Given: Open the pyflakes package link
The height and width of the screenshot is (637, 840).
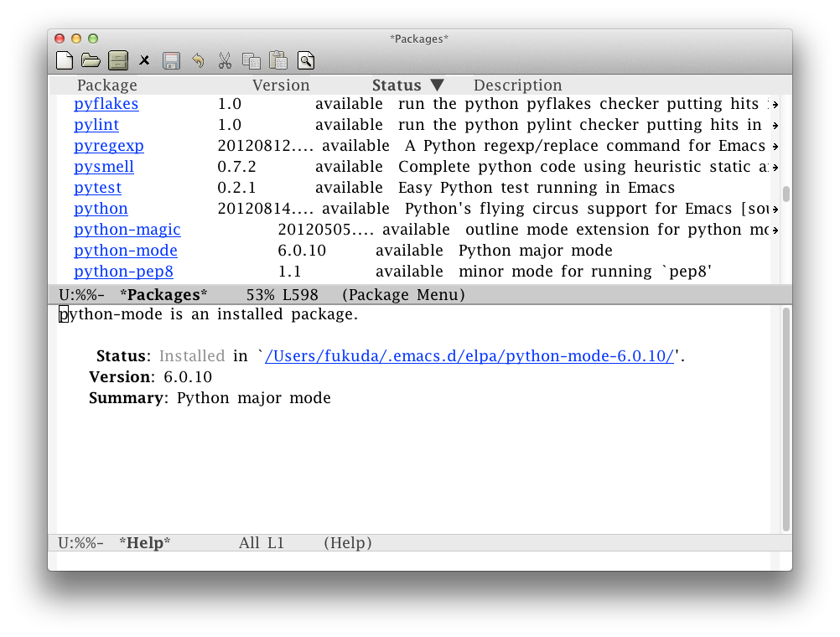Looking at the screenshot, I should (x=106, y=104).
